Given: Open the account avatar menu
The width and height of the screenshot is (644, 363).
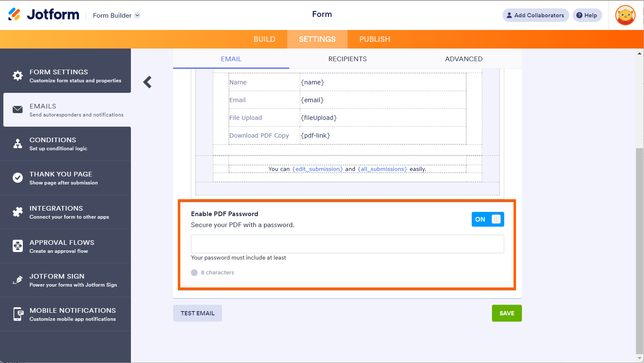Looking at the screenshot, I should click(x=625, y=15).
